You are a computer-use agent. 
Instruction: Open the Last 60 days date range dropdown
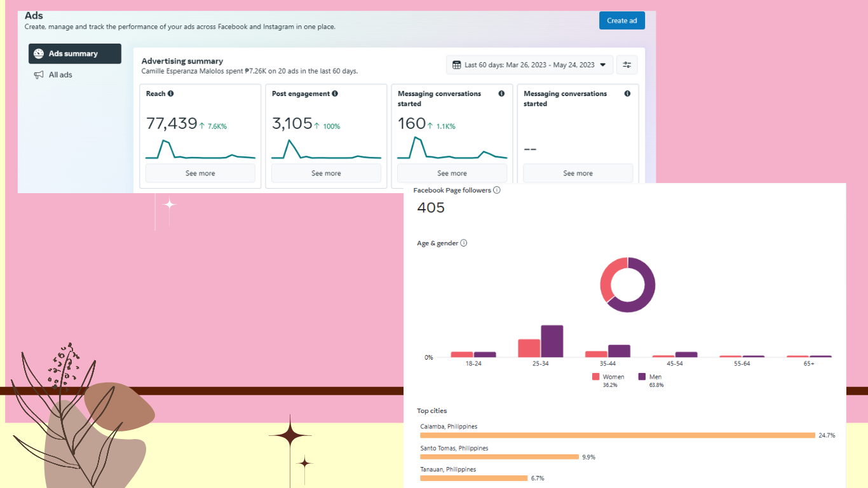(530, 65)
